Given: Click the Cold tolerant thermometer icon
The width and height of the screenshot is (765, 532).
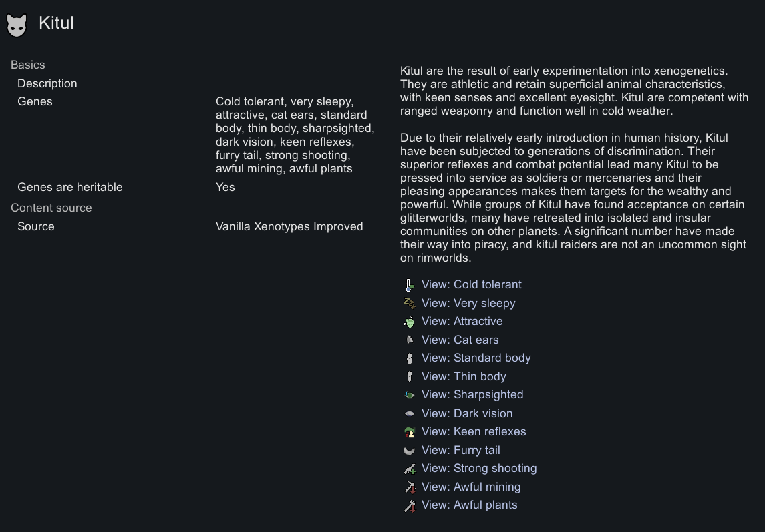Looking at the screenshot, I should click(x=410, y=285).
